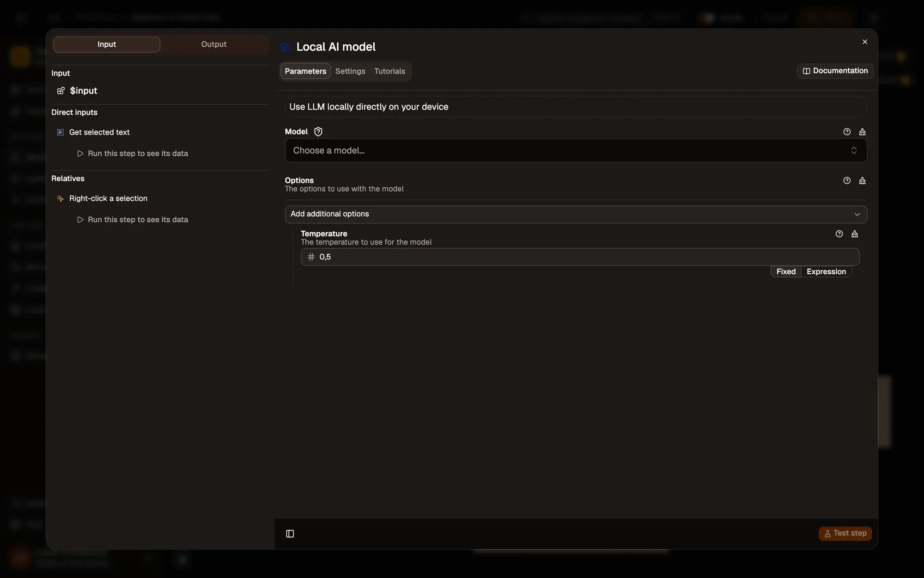Click the $input variable icon
The width and height of the screenshot is (924, 578).
(61, 91)
